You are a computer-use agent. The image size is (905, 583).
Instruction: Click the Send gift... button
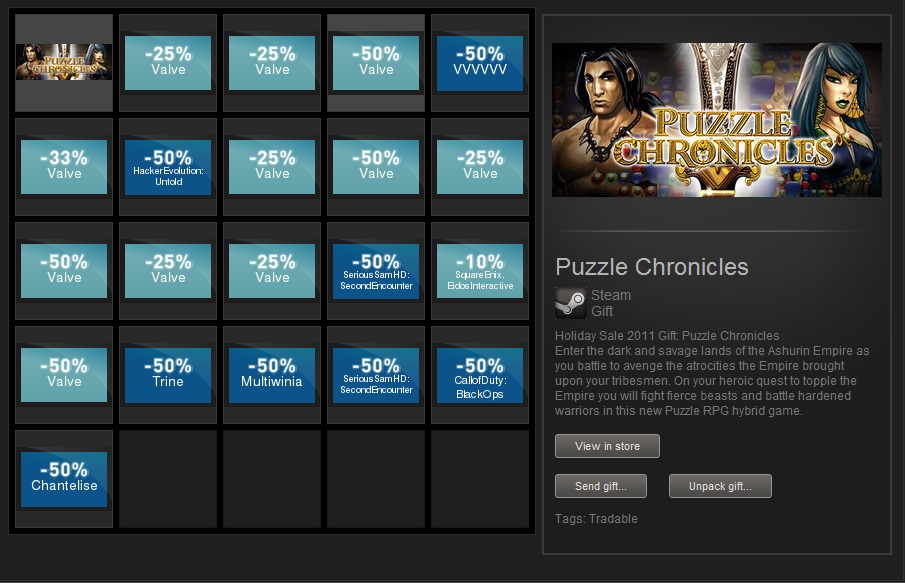(601, 486)
